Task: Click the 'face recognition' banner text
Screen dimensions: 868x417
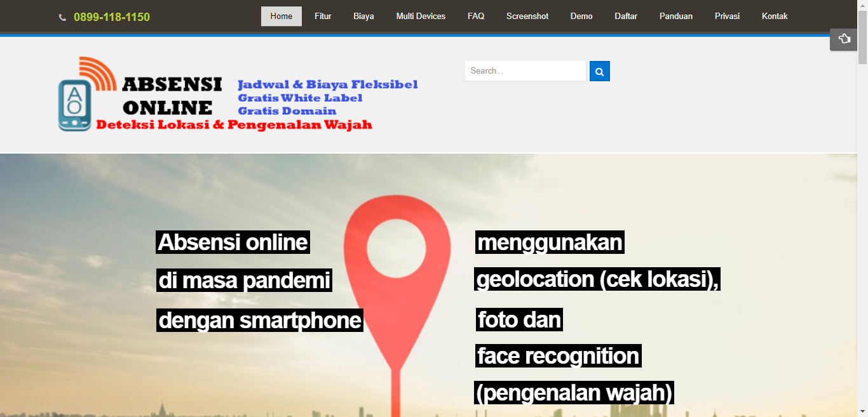Action: point(559,356)
